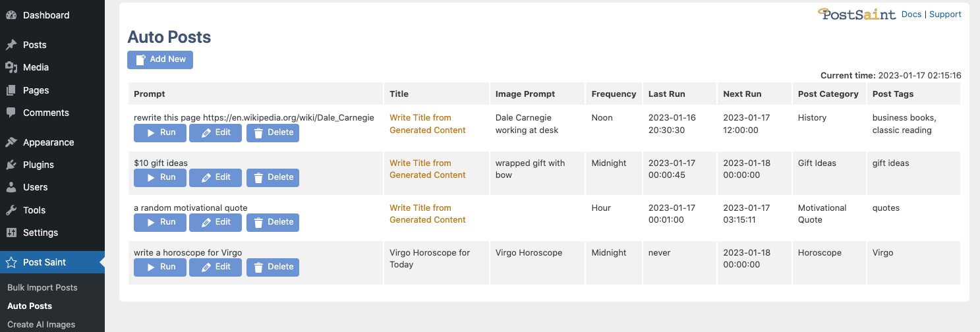Edit the $10 gift ideas auto post
The height and width of the screenshot is (332, 980).
pyautogui.click(x=216, y=178)
